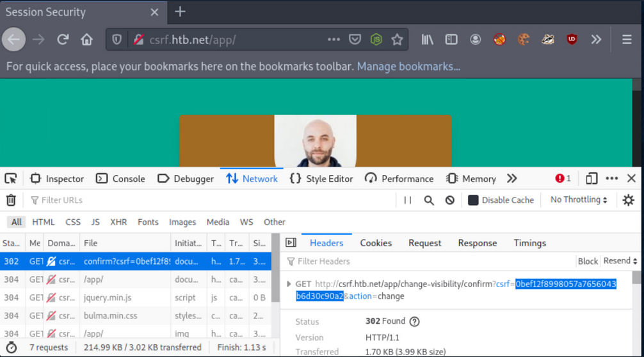Image resolution: width=644 pixels, height=357 pixels.
Task: Open the No Throttling dropdown
Action: tap(579, 200)
